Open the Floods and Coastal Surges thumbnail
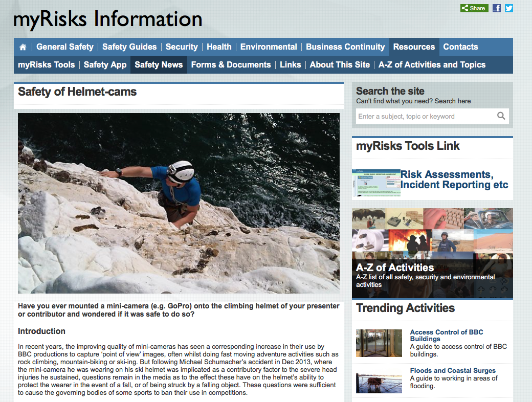This screenshot has height=402, width=532. click(379, 383)
